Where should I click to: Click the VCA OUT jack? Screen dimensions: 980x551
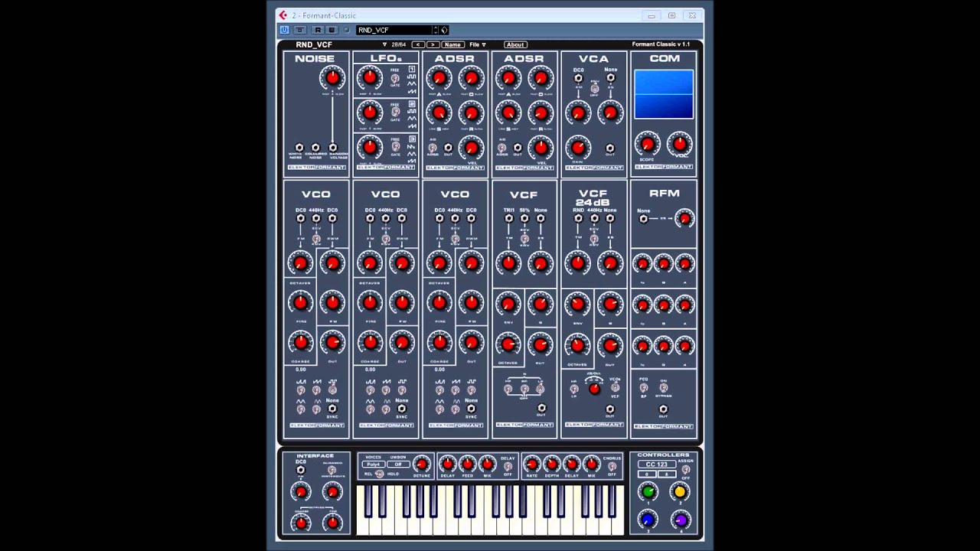pyautogui.click(x=610, y=148)
